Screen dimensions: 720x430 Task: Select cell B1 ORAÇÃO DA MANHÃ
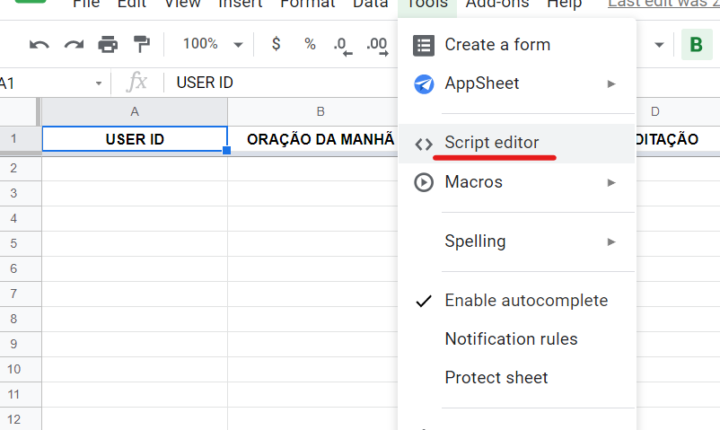tap(313, 140)
